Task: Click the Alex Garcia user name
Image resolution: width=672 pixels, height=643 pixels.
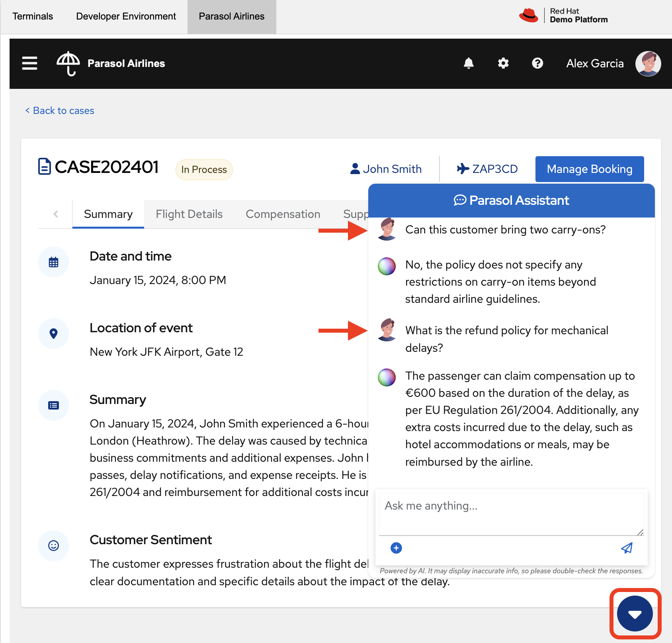Action: pyautogui.click(x=595, y=63)
